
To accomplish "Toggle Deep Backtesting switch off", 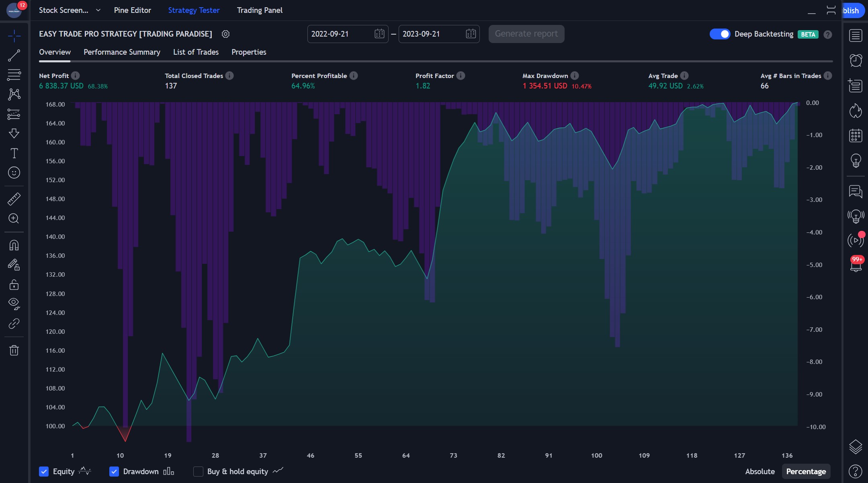I will click(x=720, y=34).
